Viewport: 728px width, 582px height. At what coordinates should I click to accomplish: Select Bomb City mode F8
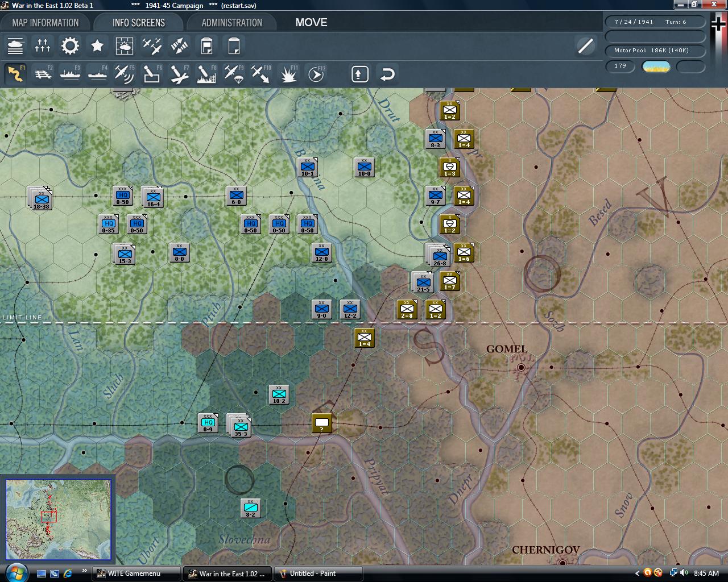click(206, 74)
